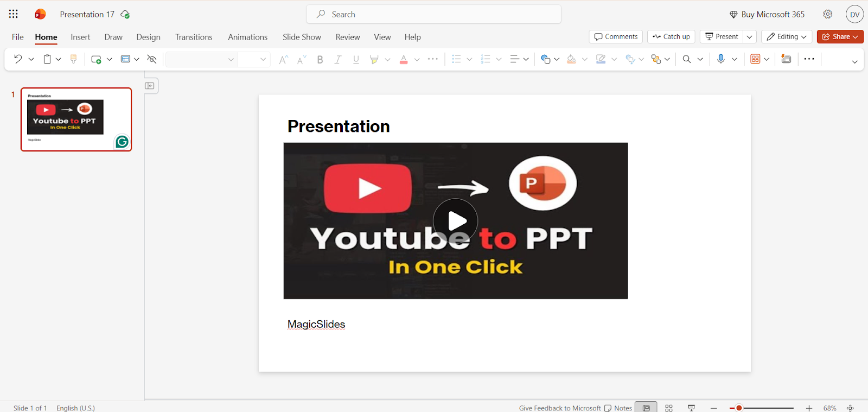Click the Hide Slide icon

tap(152, 59)
